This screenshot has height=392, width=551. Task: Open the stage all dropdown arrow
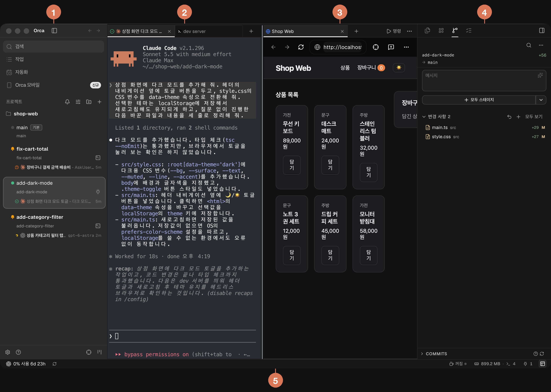(541, 100)
